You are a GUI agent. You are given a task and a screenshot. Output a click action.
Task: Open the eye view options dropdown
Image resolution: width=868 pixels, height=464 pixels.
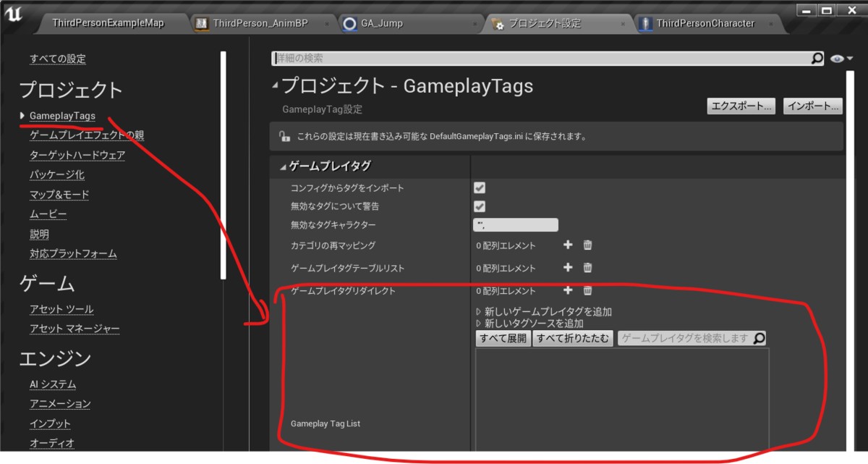point(842,59)
